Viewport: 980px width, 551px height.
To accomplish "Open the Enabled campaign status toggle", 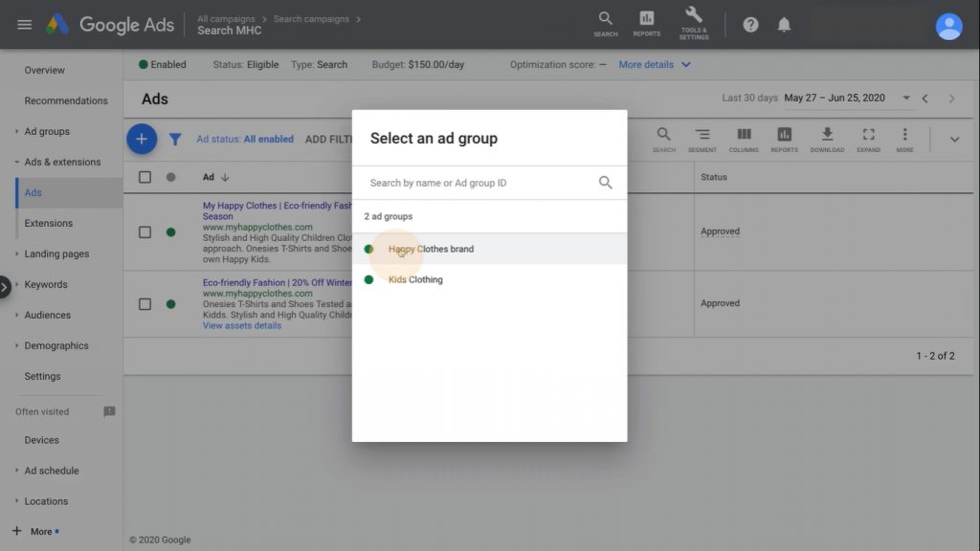I will pyautogui.click(x=163, y=64).
